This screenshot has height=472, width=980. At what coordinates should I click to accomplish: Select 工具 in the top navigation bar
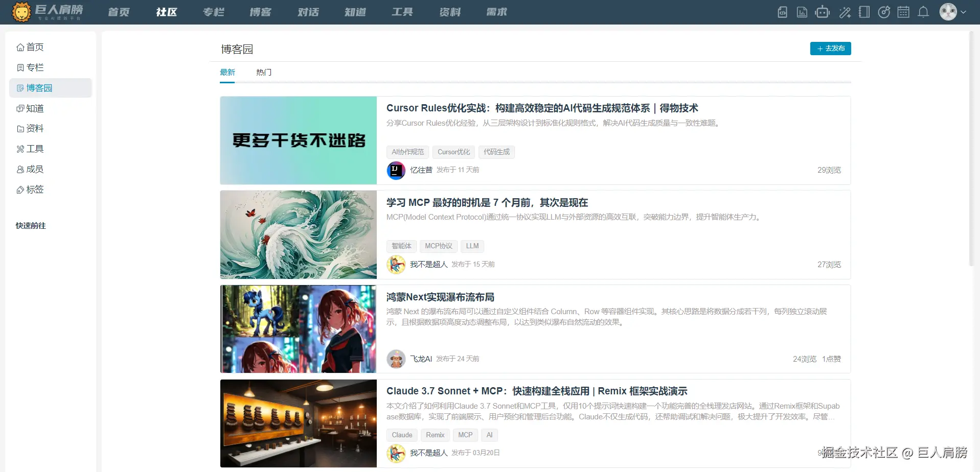[402, 12]
